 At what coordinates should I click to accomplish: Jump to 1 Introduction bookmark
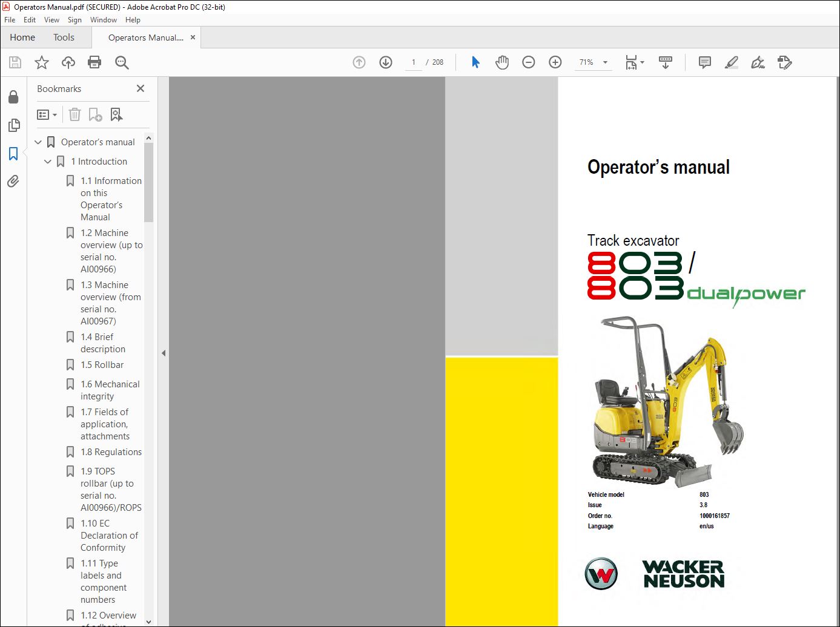(x=99, y=162)
